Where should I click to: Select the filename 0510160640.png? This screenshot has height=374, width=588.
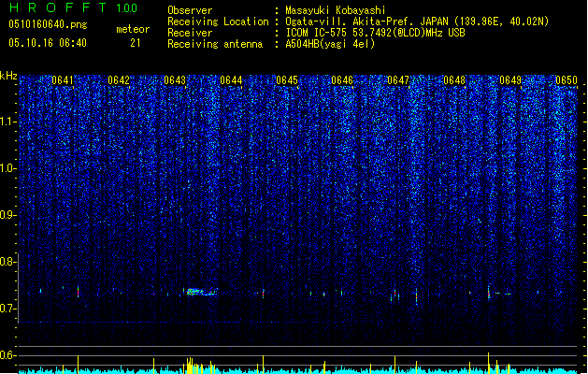[48, 24]
